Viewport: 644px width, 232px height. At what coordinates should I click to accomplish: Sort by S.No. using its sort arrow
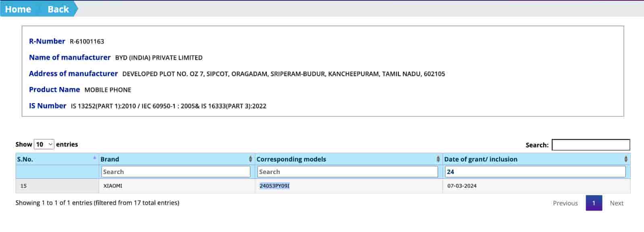point(95,159)
